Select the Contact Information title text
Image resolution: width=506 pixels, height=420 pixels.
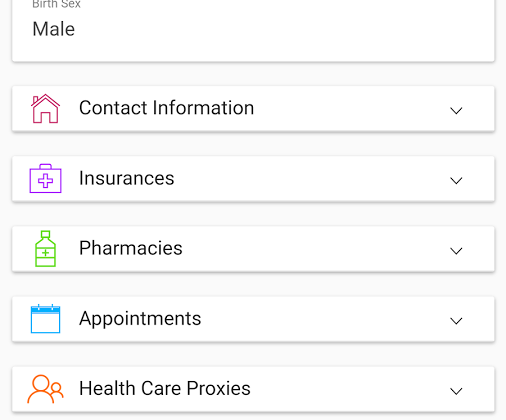click(167, 108)
